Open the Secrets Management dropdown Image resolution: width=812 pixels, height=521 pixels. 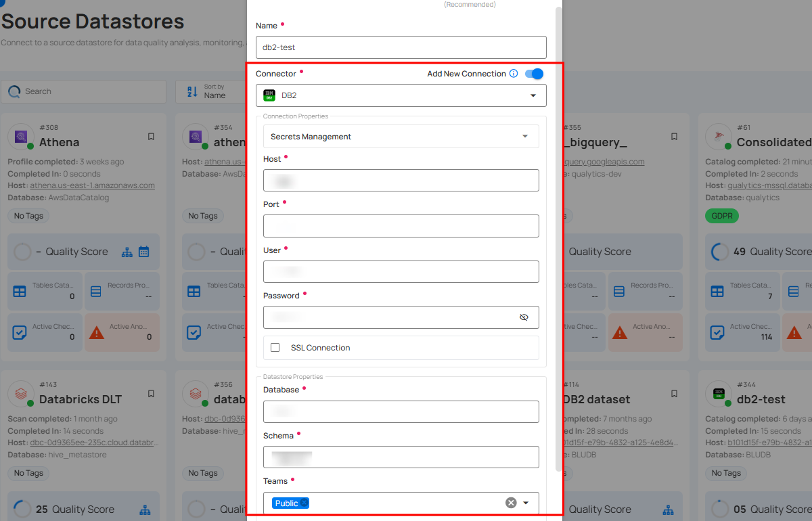tap(401, 136)
